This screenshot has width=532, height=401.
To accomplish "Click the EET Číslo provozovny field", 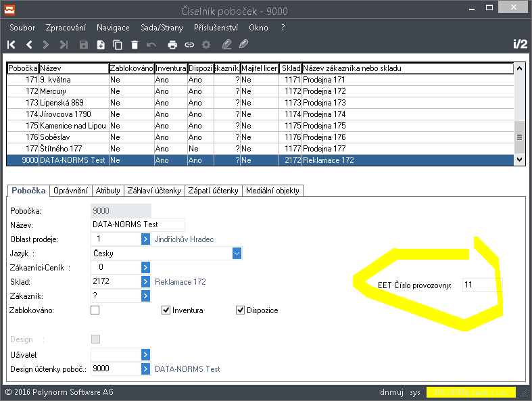I will click(482, 285).
